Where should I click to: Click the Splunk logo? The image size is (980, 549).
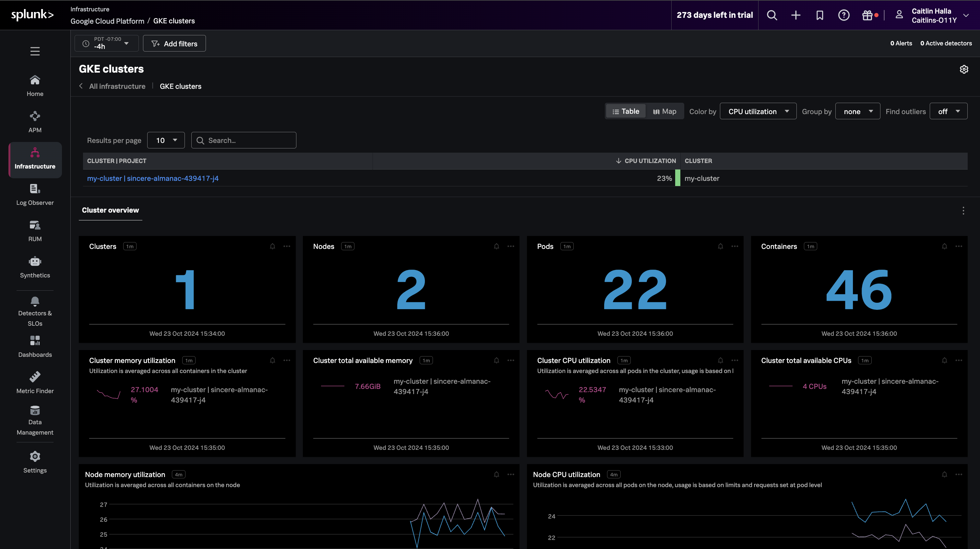(32, 15)
